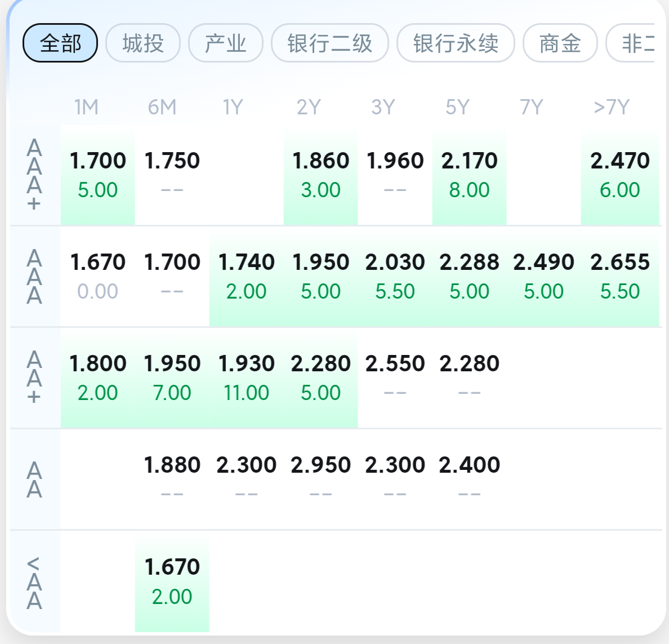Open the AA 2Y cell showing 2.950
669x644 pixels.
coord(320,479)
